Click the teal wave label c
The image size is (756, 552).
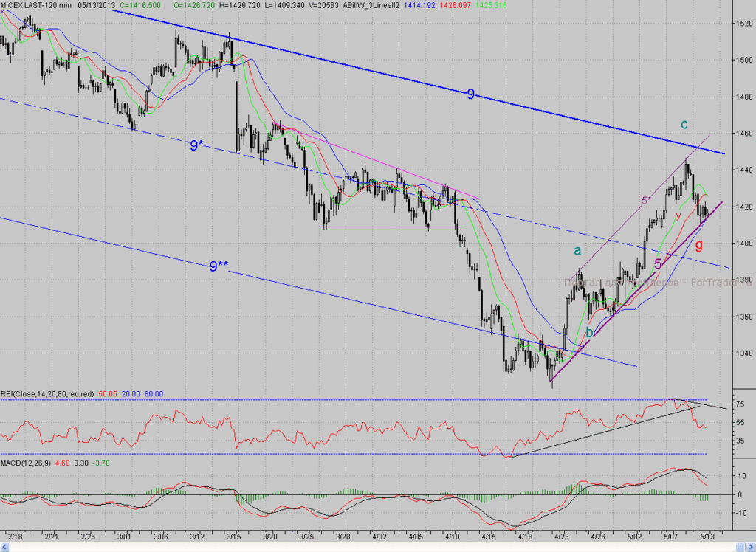[x=684, y=125]
